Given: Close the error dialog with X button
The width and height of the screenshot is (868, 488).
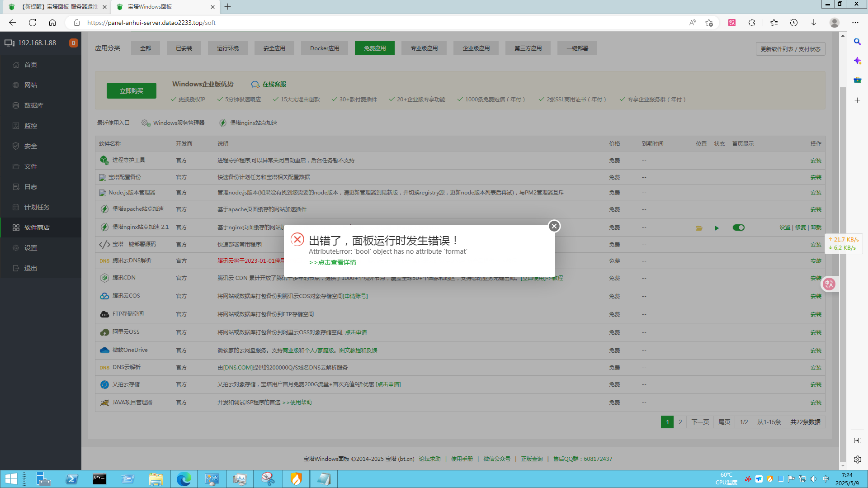Looking at the screenshot, I should coord(554,226).
